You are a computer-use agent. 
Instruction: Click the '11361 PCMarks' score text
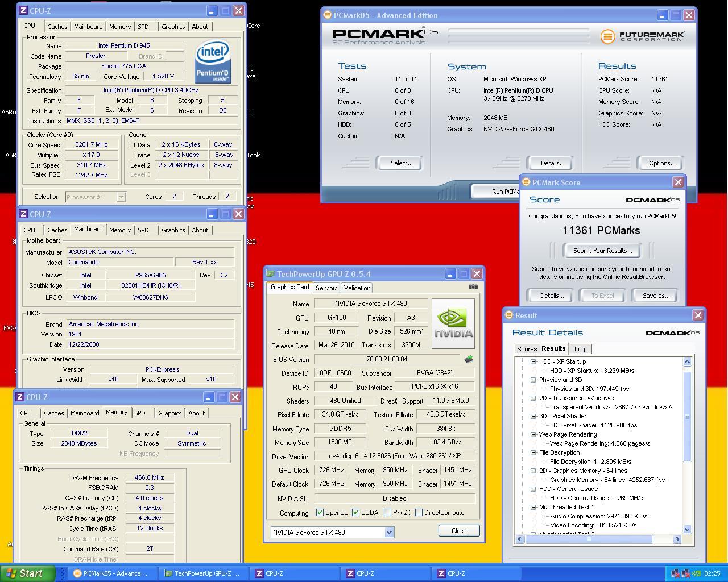point(601,231)
